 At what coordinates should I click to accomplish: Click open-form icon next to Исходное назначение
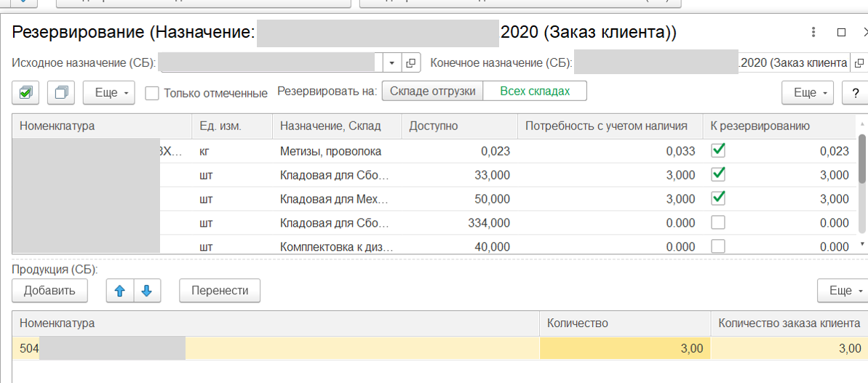tap(410, 63)
